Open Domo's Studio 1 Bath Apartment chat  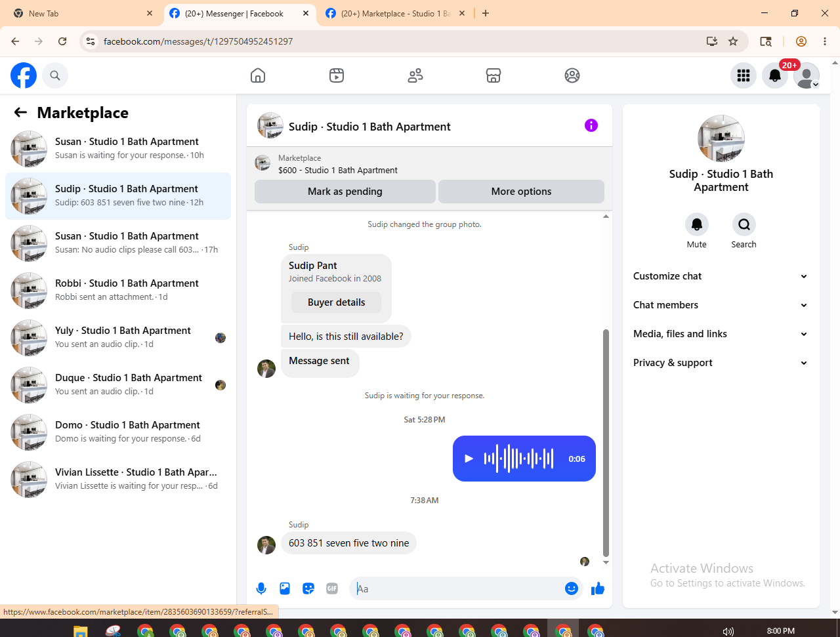(118, 432)
